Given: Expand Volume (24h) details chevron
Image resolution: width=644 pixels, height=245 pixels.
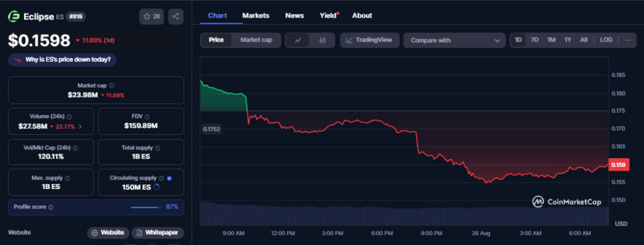Looking at the screenshot, I should pos(80,127).
